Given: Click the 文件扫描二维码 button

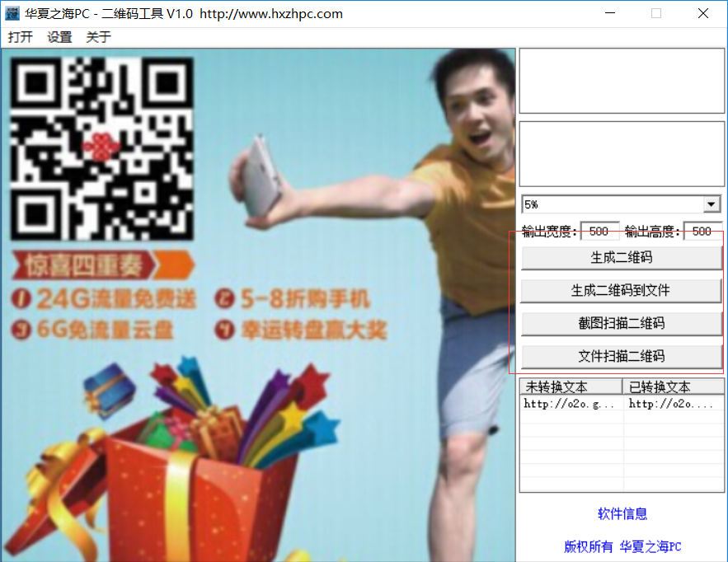Looking at the screenshot, I should (621, 357).
